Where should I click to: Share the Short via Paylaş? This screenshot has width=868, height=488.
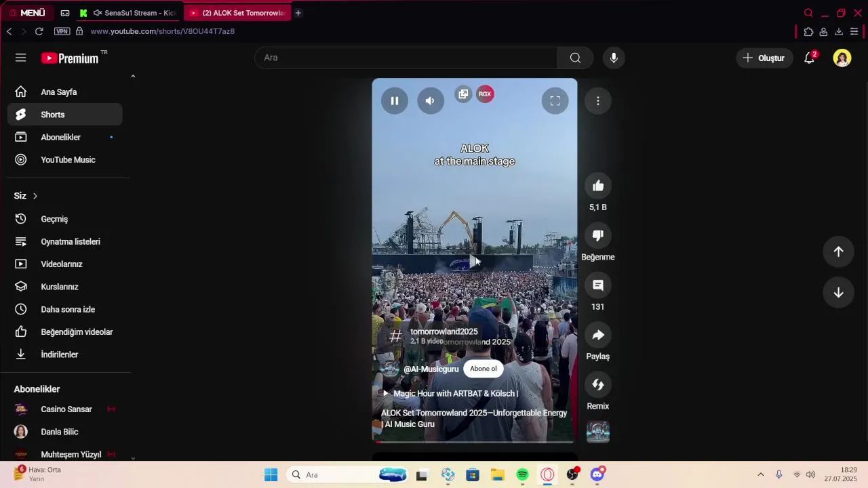pos(598,335)
